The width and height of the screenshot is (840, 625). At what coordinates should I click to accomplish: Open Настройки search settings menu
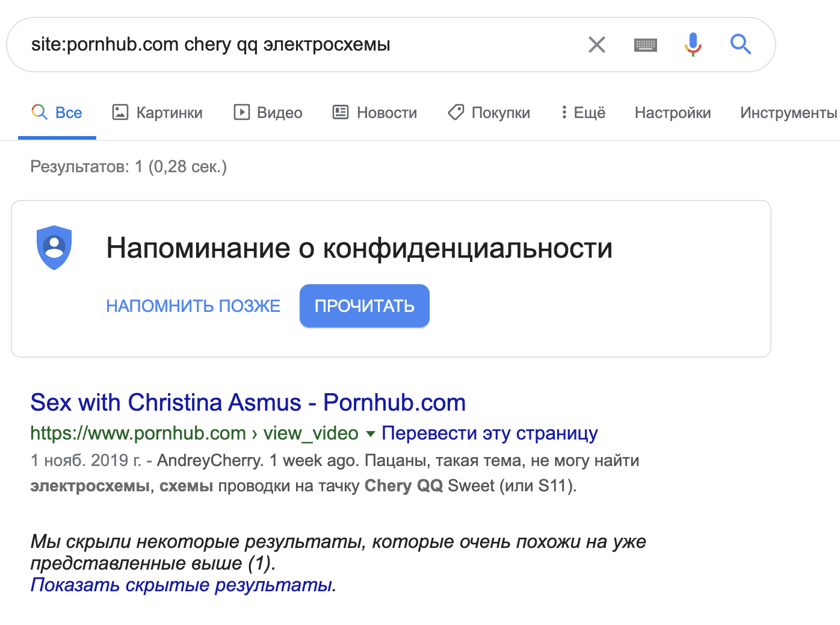pos(673,113)
